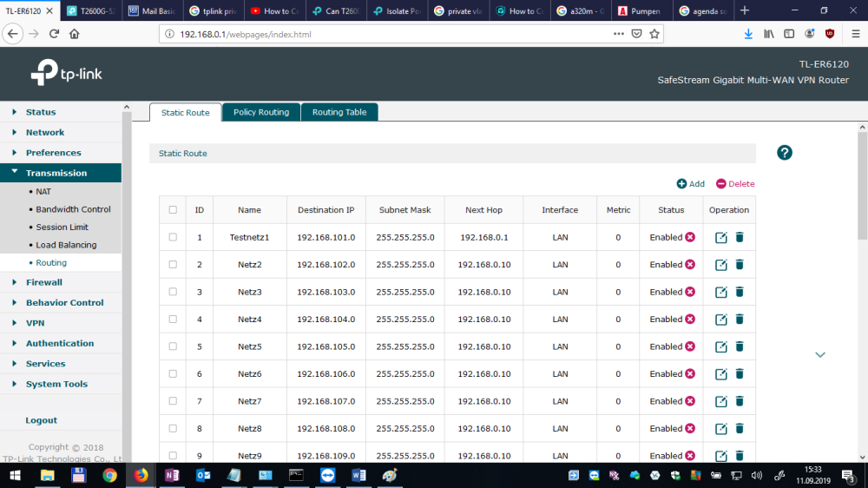Viewport: 868px width, 488px height.
Task: Go to Firefox home page
Action: 74,34
